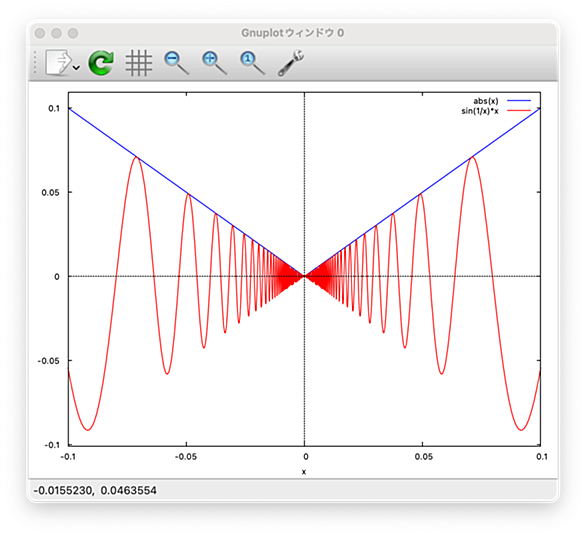586x536 pixels.
Task: Click the toolbar drag handle dots
Action: [35, 62]
